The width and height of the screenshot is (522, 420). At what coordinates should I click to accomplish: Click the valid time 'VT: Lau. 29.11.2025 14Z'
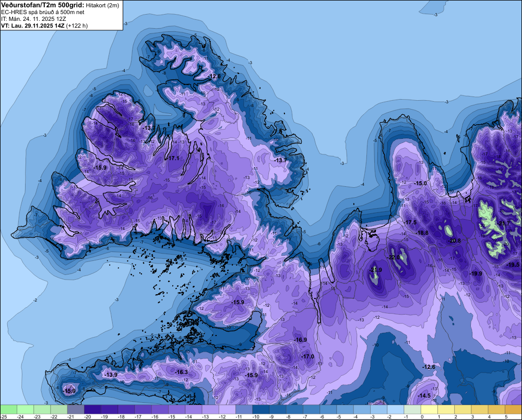pyautogui.click(x=32, y=26)
